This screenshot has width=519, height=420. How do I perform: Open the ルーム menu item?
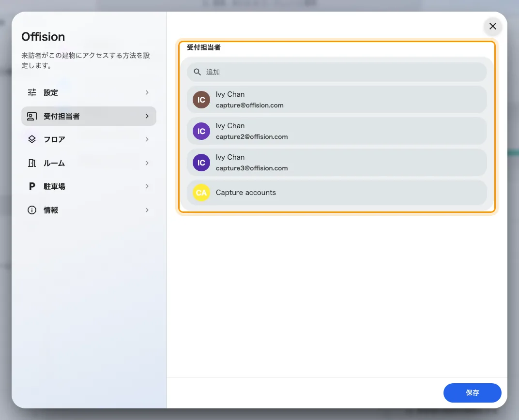pyautogui.click(x=89, y=163)
